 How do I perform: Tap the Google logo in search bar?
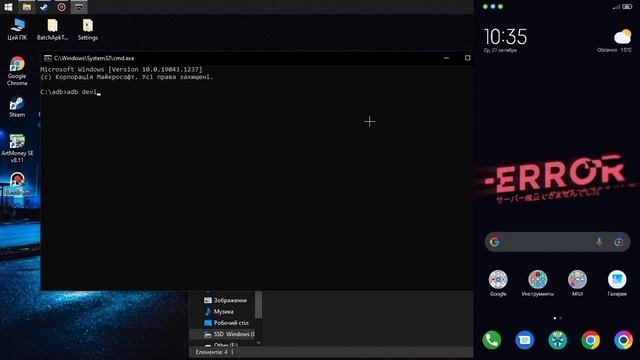495,242
